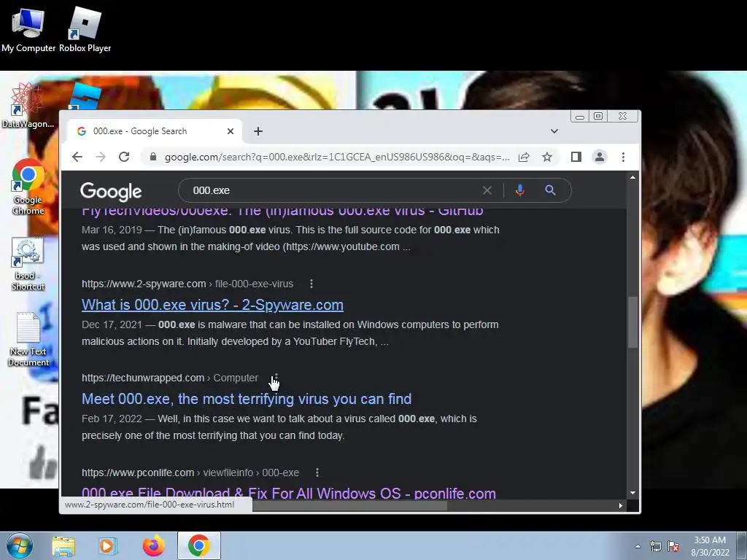This screenshot has height=560, width=747.
Task: Click https://techunwrapped.com result URL text
Action: click(x=143, y=378)
